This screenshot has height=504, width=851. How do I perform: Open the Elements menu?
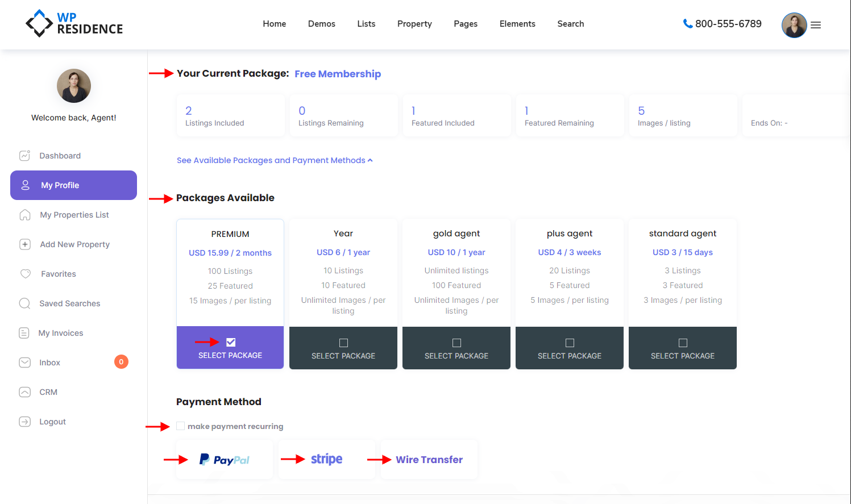point(517,24)
